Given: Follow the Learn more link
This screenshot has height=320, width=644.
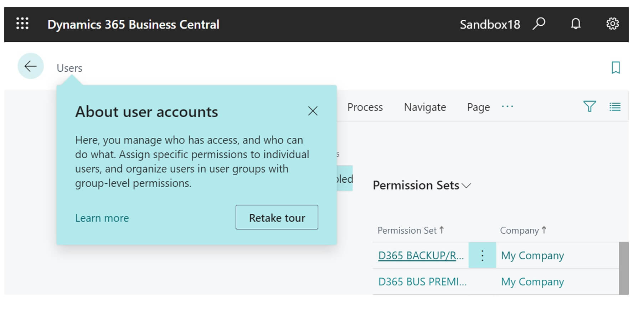Looking at the screenshot, I should 102,218.
